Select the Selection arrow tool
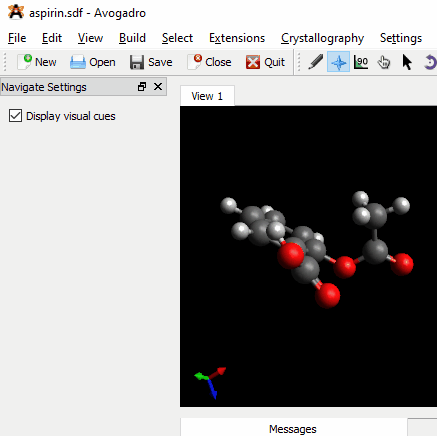 [407, 62]
